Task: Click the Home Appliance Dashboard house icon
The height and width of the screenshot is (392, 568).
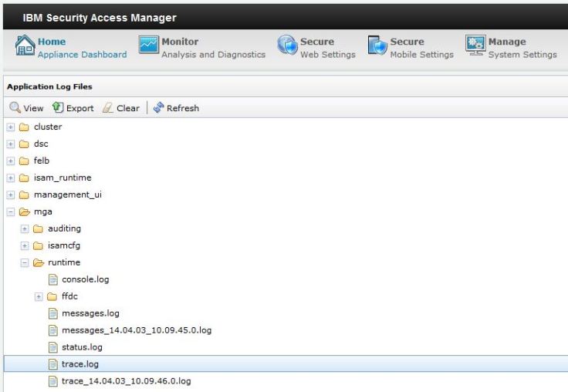Action: pyautogui.click(x=22, y=48)
